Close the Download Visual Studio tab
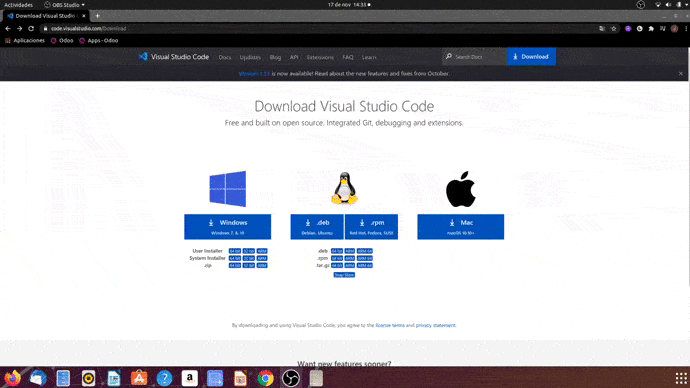 click(84, 16)
